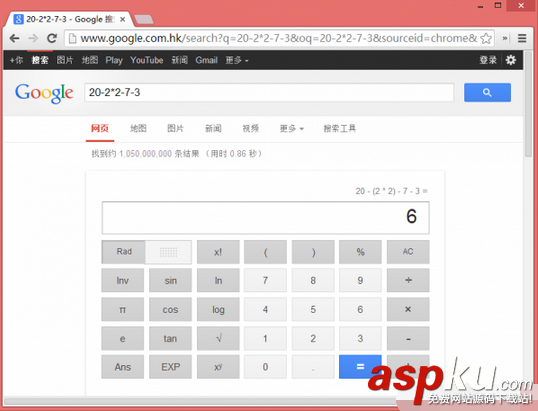Click the browser forward arrow

tap(33, 38)
